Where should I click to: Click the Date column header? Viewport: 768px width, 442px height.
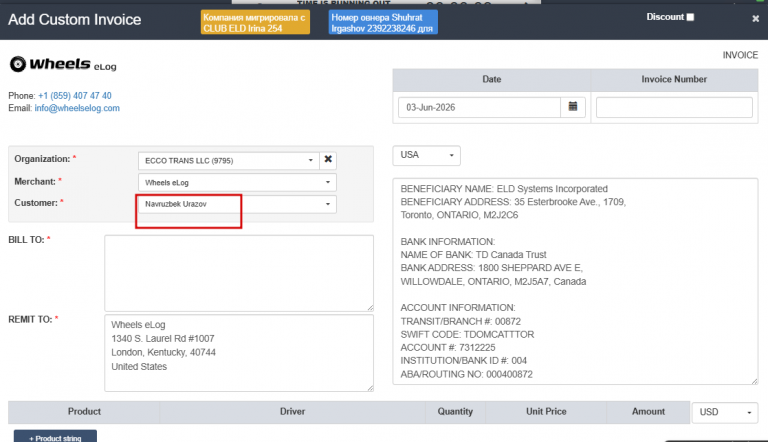492,79
